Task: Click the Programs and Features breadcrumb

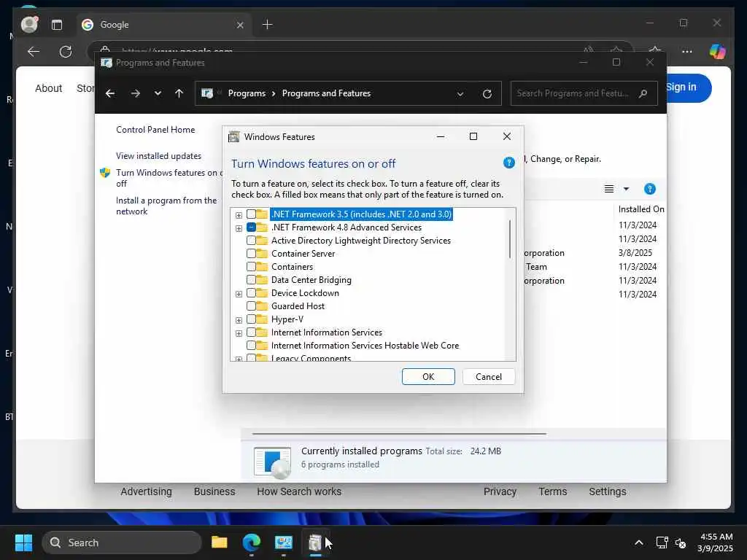Action: [x=326, y=93]
